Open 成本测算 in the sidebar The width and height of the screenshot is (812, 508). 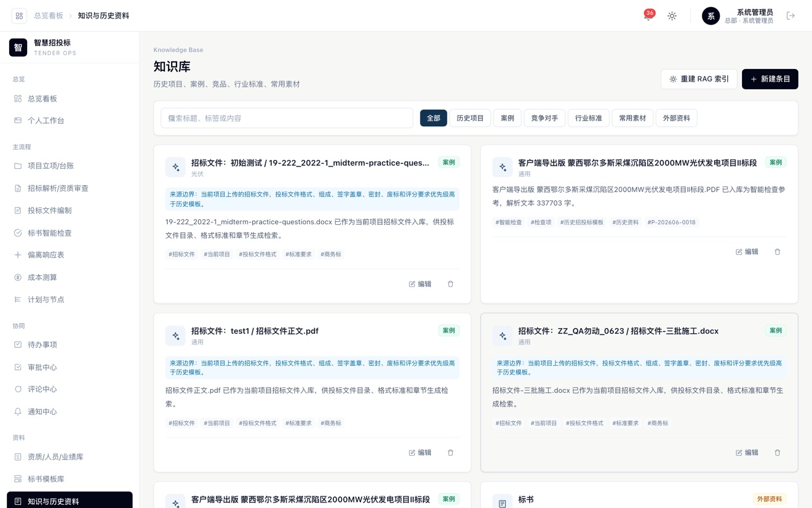coord(70,278)
